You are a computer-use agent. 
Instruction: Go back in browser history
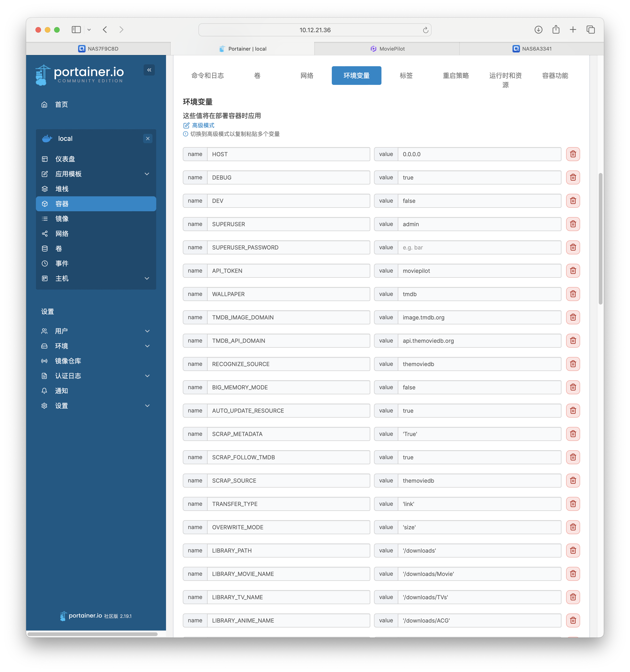coord(105,30)
